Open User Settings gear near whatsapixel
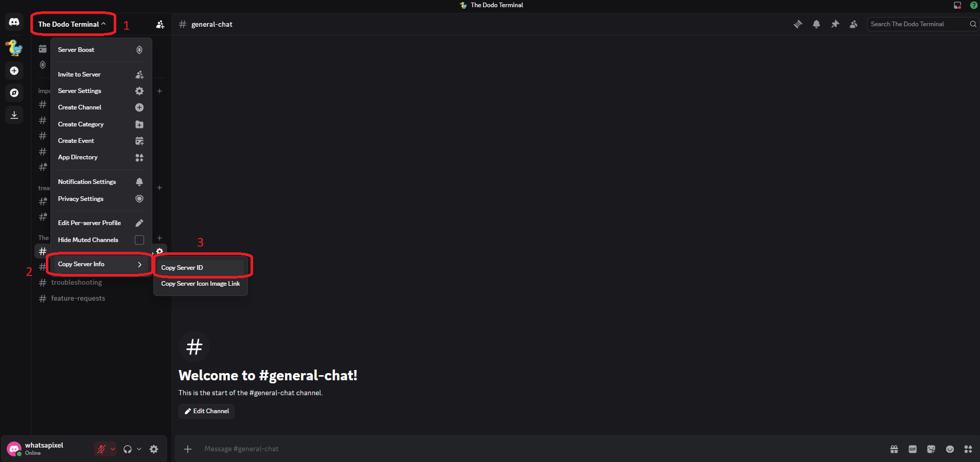Image resolution: width=980 pixels, height=462 pixels. click(x=154, y=449)
